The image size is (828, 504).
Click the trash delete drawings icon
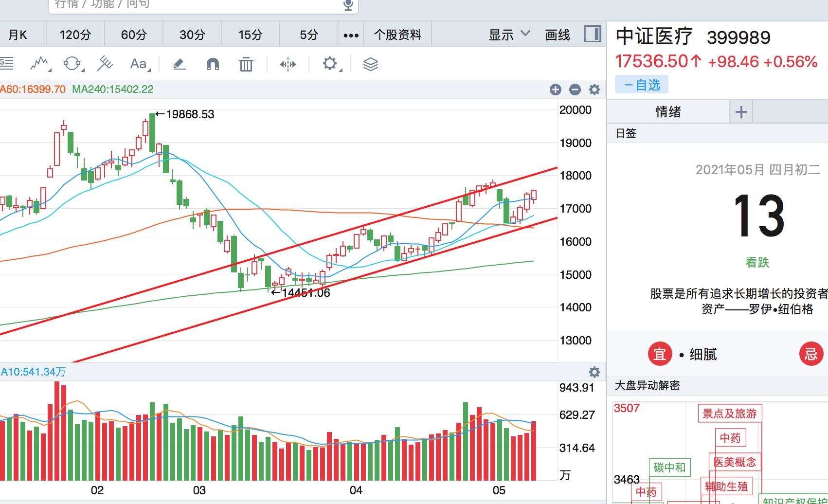click(246, 64)
